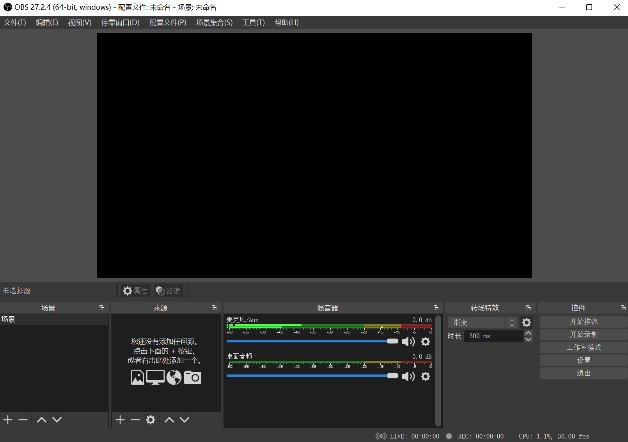Click the CPU usage and fps status text

pyautogui.click(x=554, y=436)
